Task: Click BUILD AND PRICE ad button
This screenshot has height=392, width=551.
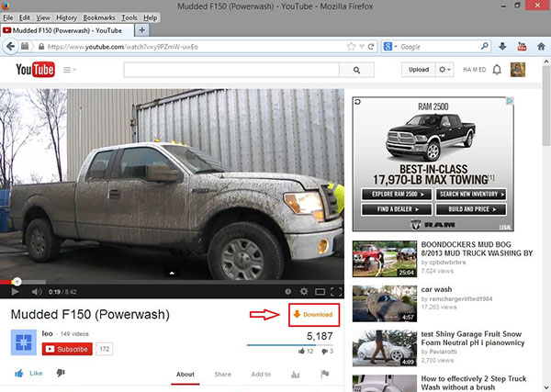Action: coord(471,209)
